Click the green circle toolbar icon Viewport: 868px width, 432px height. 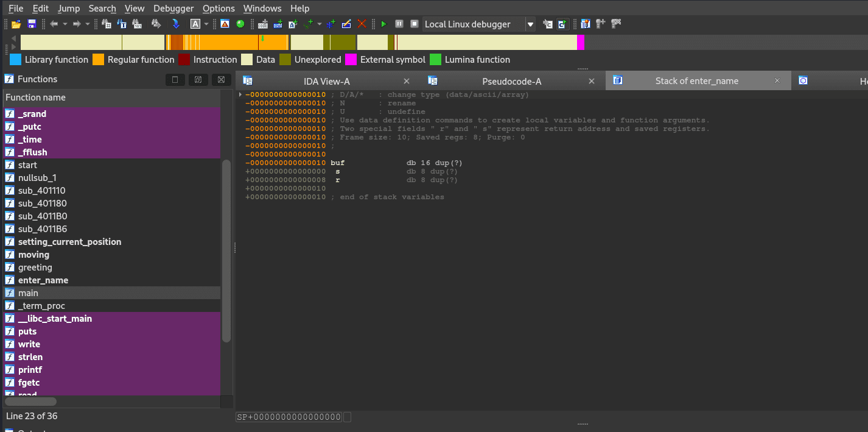tap(240, 24)
